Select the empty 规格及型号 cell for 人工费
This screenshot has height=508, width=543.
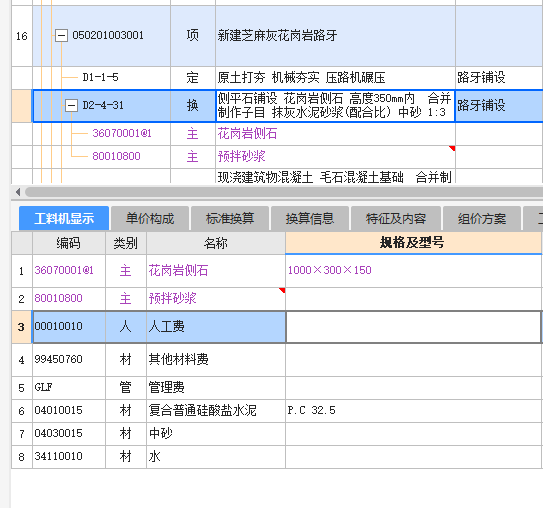(413, 327)
